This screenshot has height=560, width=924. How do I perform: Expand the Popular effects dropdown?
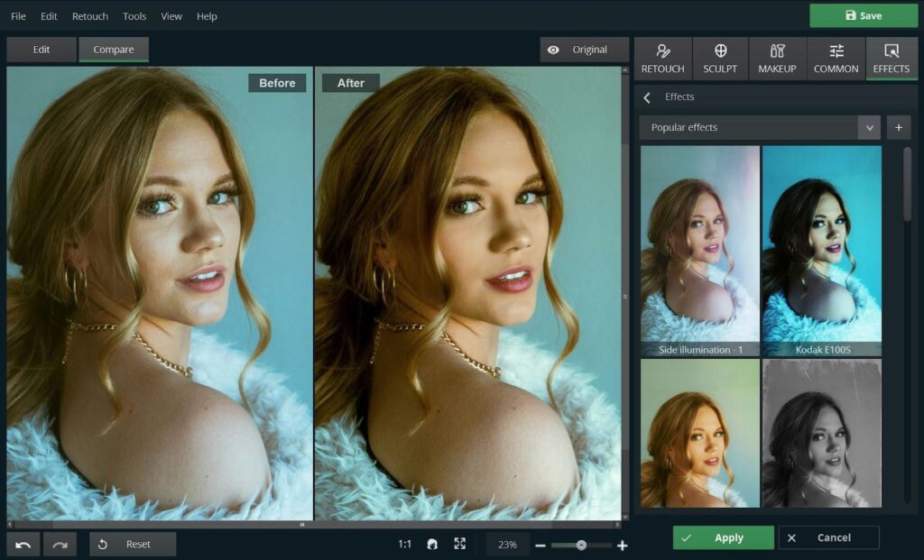869,127
